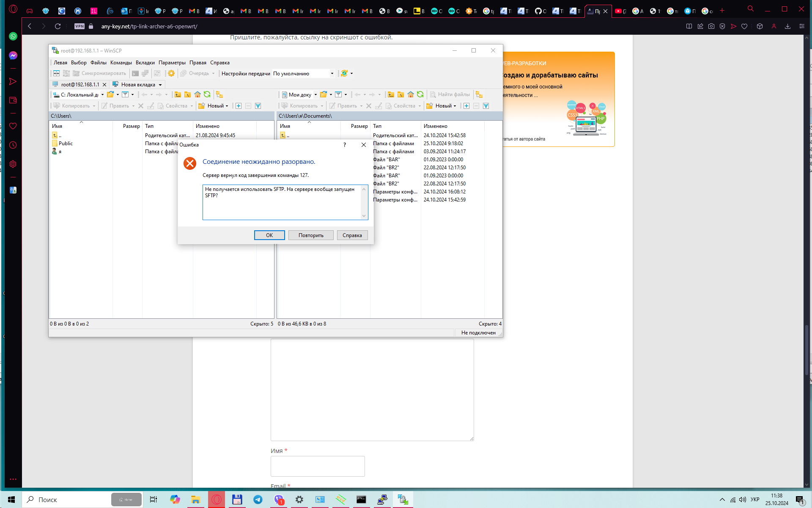
Task: Open the synchronization globe icon in toolbar
Action: click(x=344, y=73)
